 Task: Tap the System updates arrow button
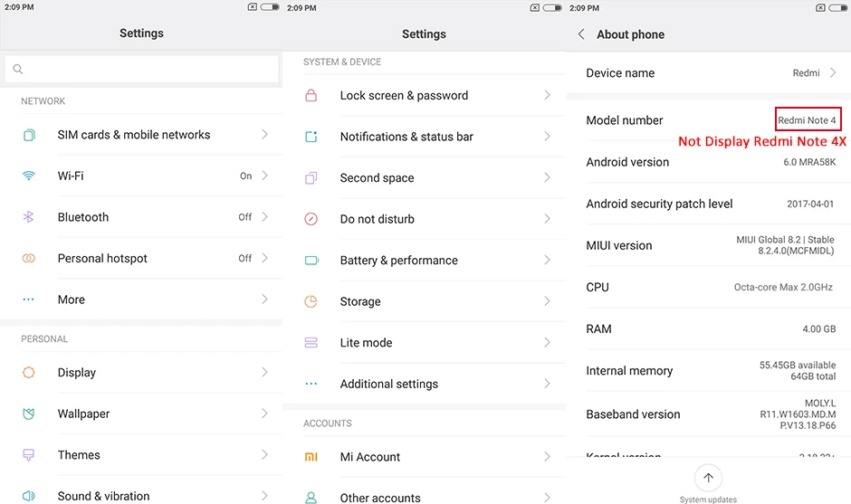[708, 478]
